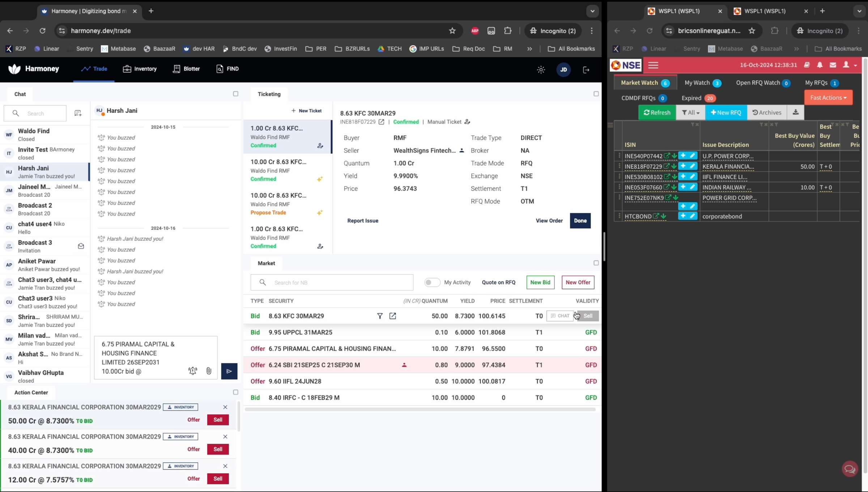This screenshot has height=492, width=868.
Task: Click edit pencil icon on INE053F07660 row
Action: [x=692, y=187]
